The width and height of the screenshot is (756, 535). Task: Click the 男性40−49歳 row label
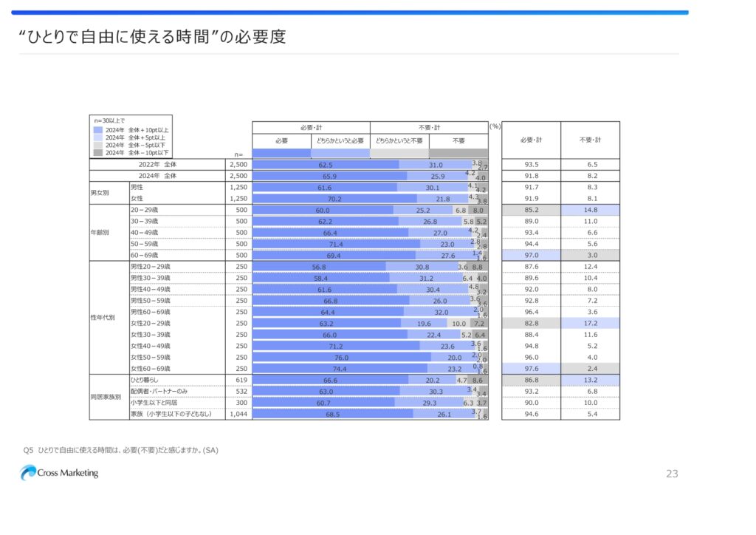(151, 290)
